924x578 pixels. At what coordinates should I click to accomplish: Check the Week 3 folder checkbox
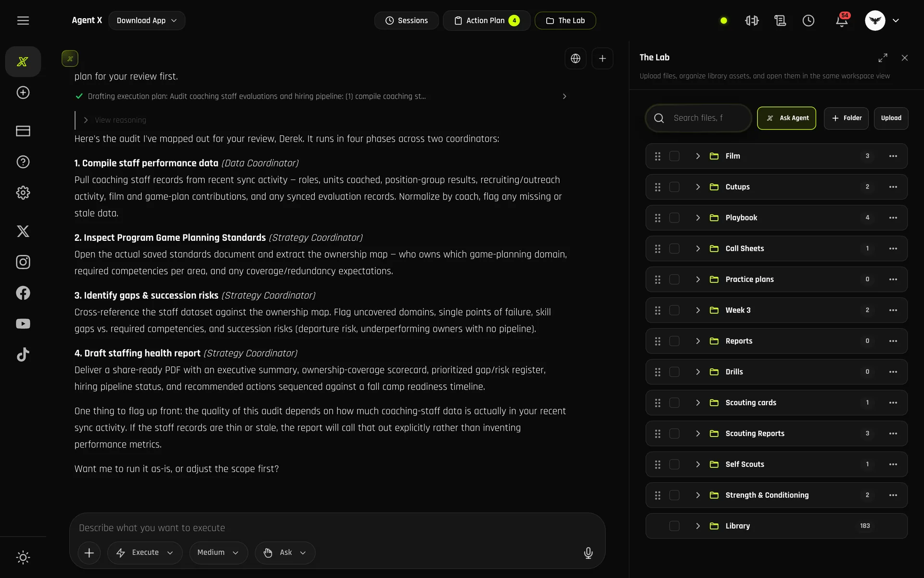coord(674,310)
